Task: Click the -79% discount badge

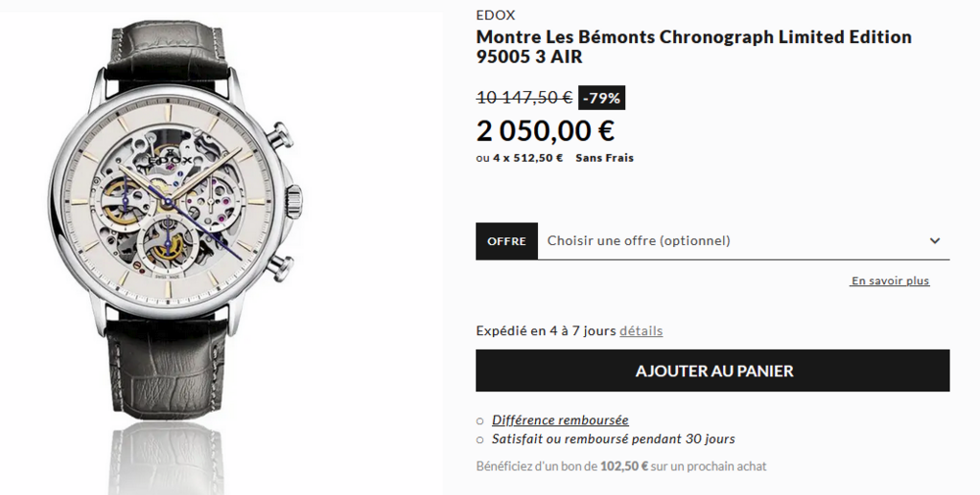Action: pyautogui.click(x=602, y=98)
